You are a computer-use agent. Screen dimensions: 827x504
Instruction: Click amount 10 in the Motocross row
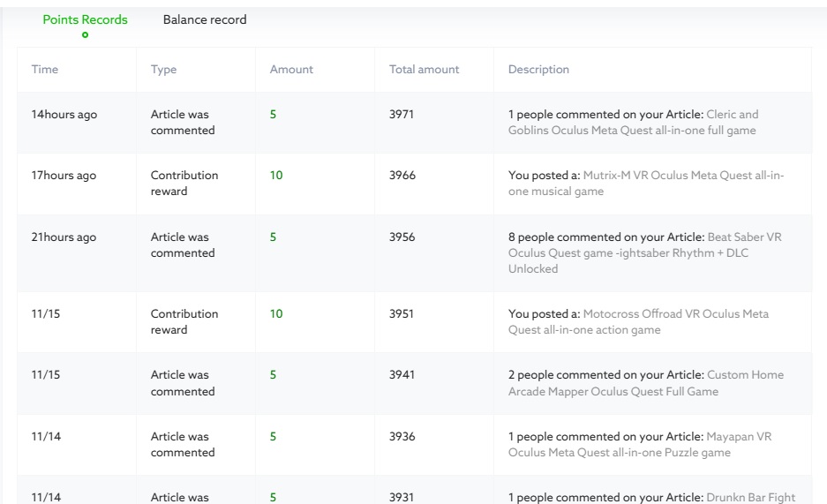(276, 313)
